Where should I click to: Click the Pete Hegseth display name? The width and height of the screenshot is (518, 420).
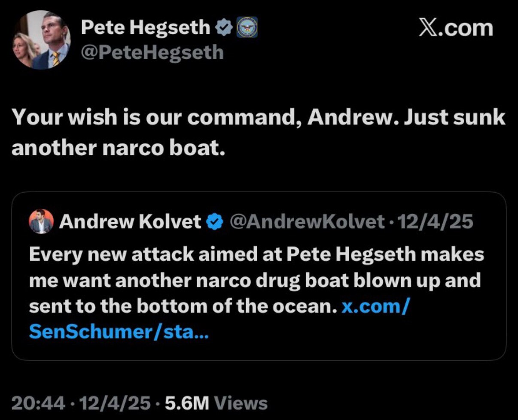pyautogui.click(x=145, y=28)
